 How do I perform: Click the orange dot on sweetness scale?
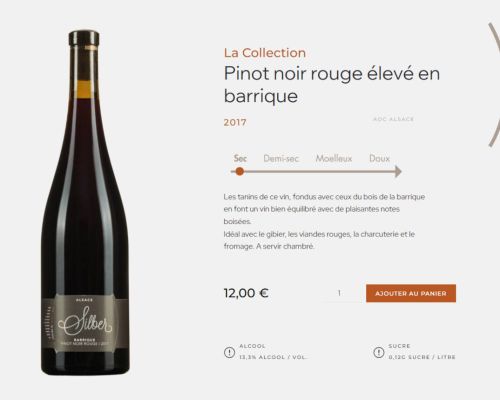click(x=239, y=172)
